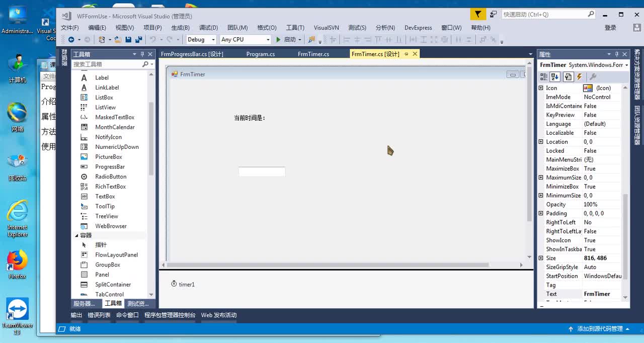Image resolution: width=644 pixels, height=343 pixels.
Task: Expand the Icon property
Action: (x=541, y=88)
